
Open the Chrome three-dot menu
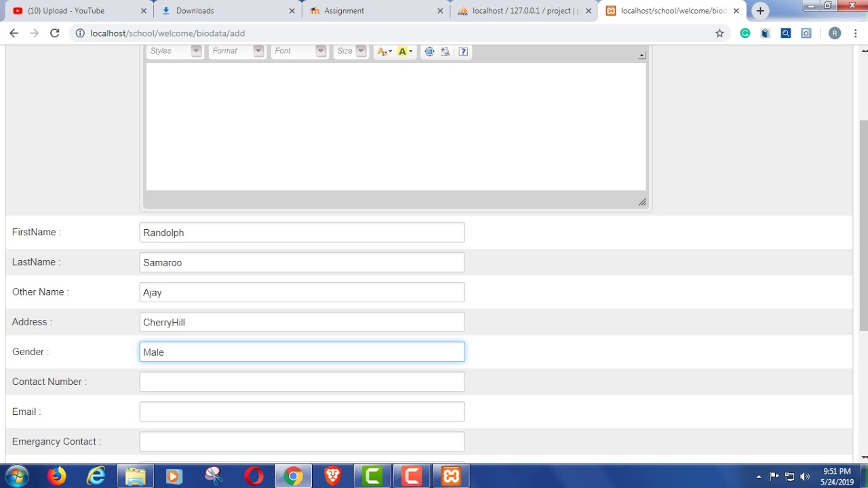[856, 33]
